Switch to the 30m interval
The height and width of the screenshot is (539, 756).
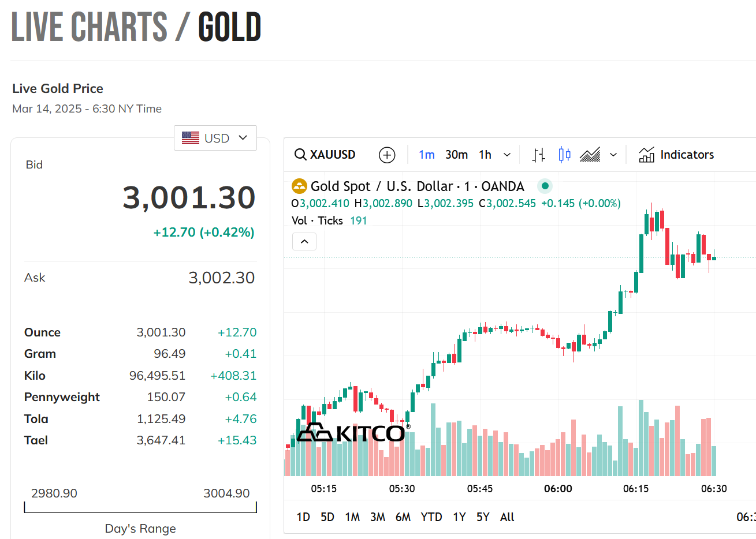pyautogui.click(x=456, y=155)
